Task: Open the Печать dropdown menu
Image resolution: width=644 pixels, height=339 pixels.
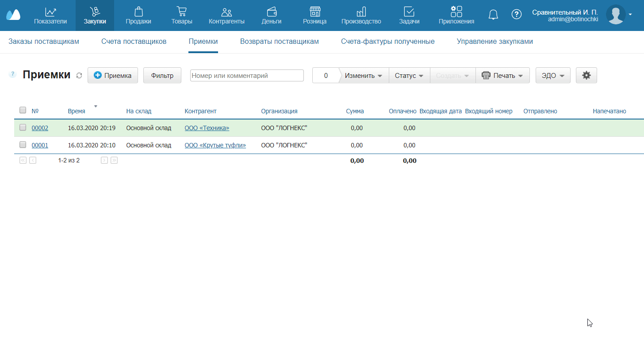Action: pyautogui.click(x=502, y=76)
